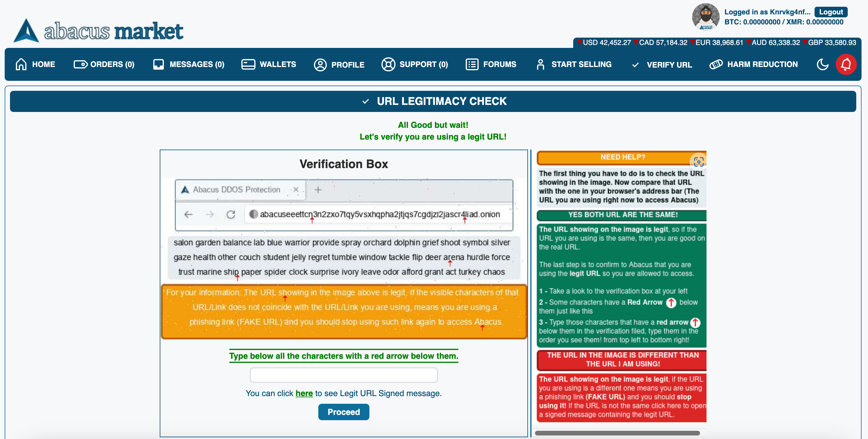The image size is (868, 439).
Task: Open the user avatar image
Action: (x=706, y=17)
